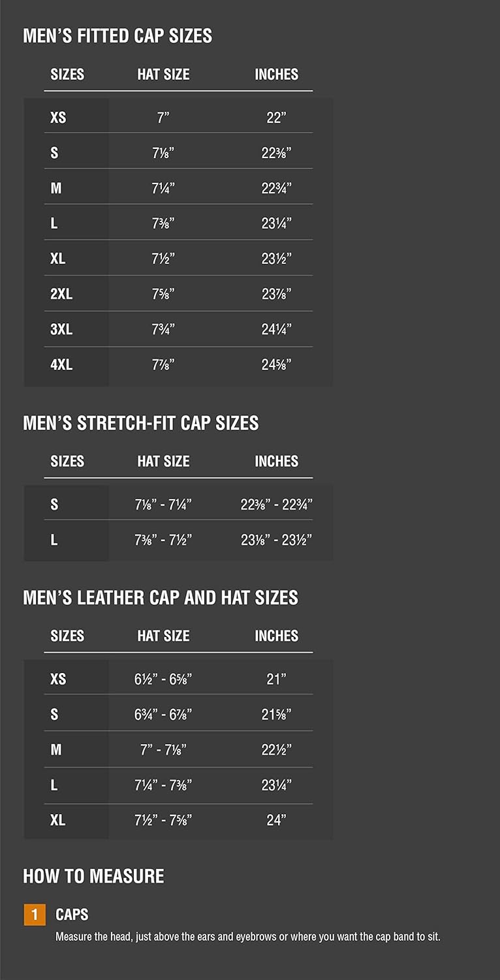The width and height of the screenshot is (500, 980).
Task: Click the 6½" - 6⅝" hat size range
Action: coord(163,679)
